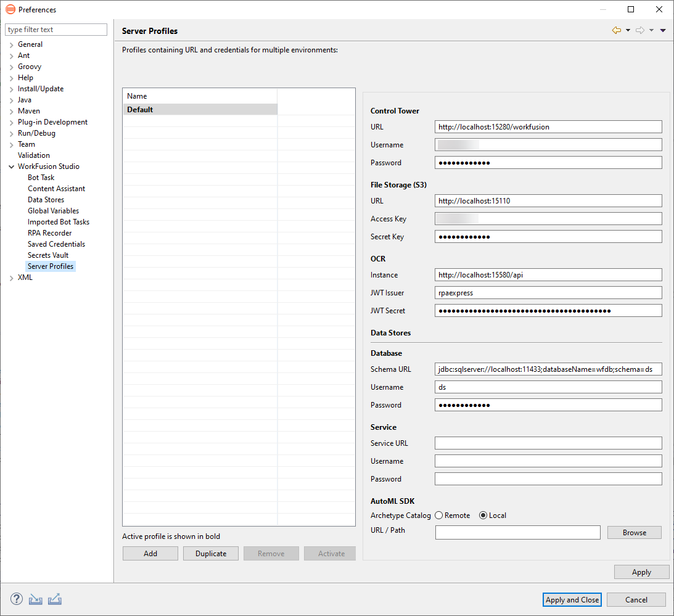Select Server Profiles in the tree
The height and width of the screenshot is (616, 674).
click(51, 266)
